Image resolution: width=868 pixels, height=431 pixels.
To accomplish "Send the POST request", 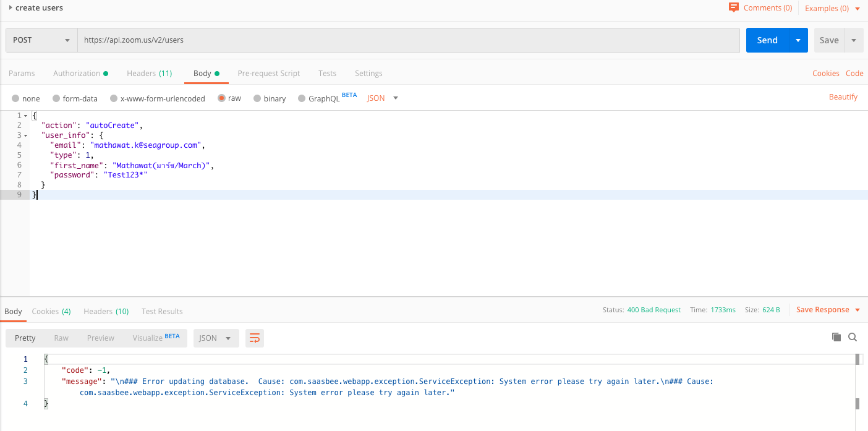I will click(767, 40).
